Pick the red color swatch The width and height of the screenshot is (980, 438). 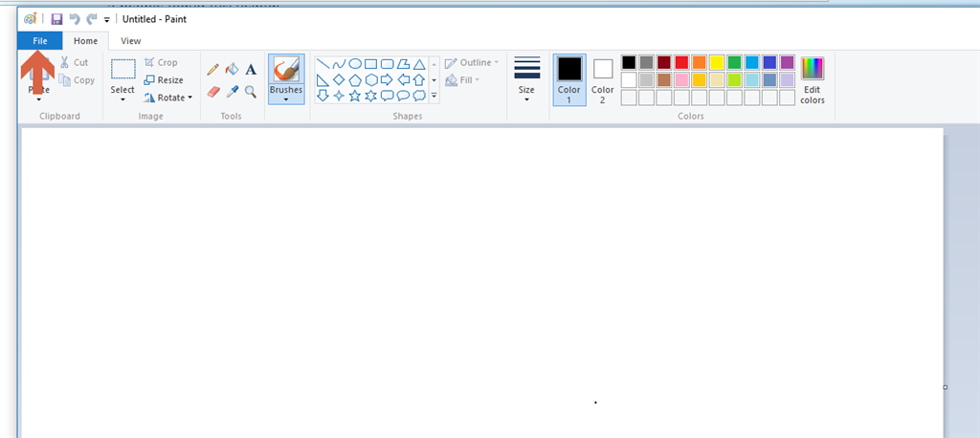click(x=681, y=62)
